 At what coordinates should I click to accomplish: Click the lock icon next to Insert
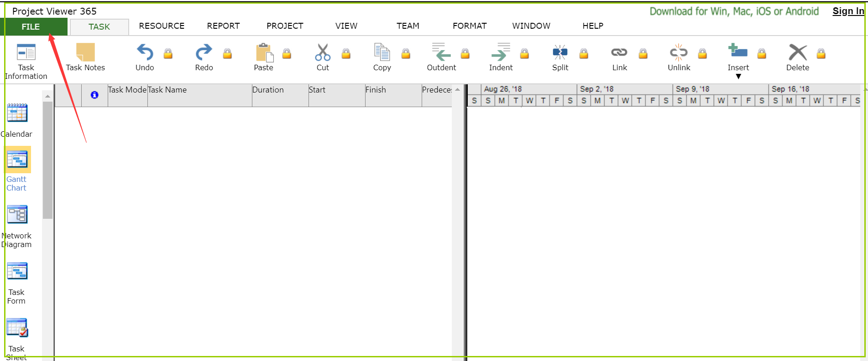(762, 54)
